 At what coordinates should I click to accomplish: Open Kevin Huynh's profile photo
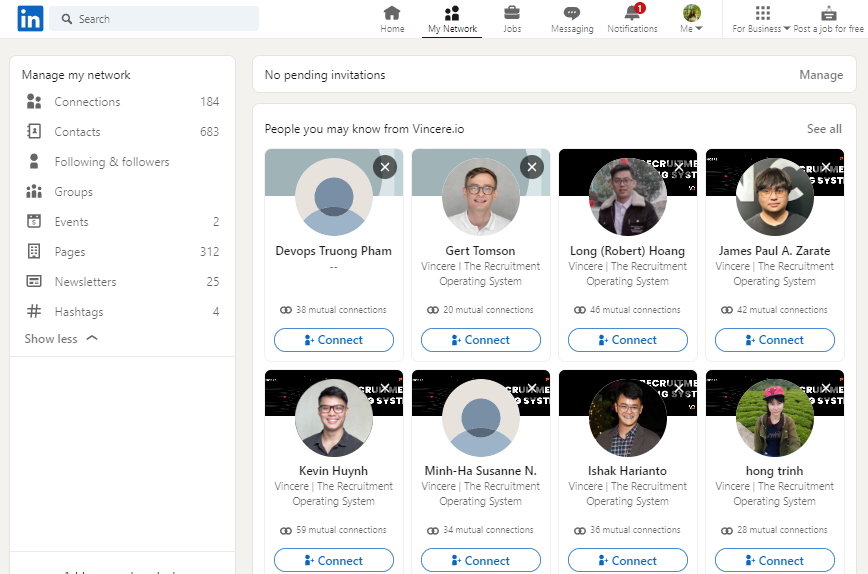pos(334,418)
